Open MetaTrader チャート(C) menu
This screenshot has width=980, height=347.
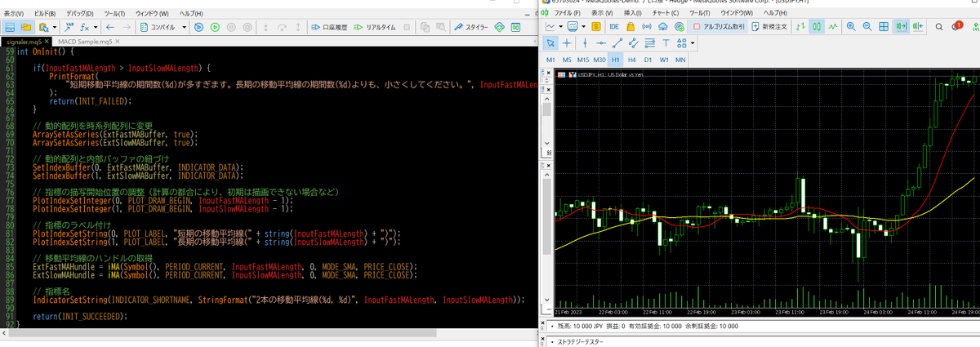click(x=667, y=13)
